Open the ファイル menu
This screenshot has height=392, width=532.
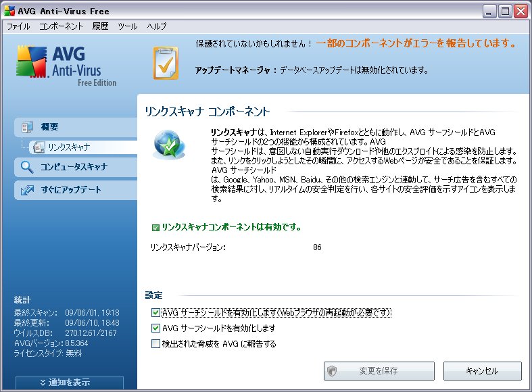[18, 26]
